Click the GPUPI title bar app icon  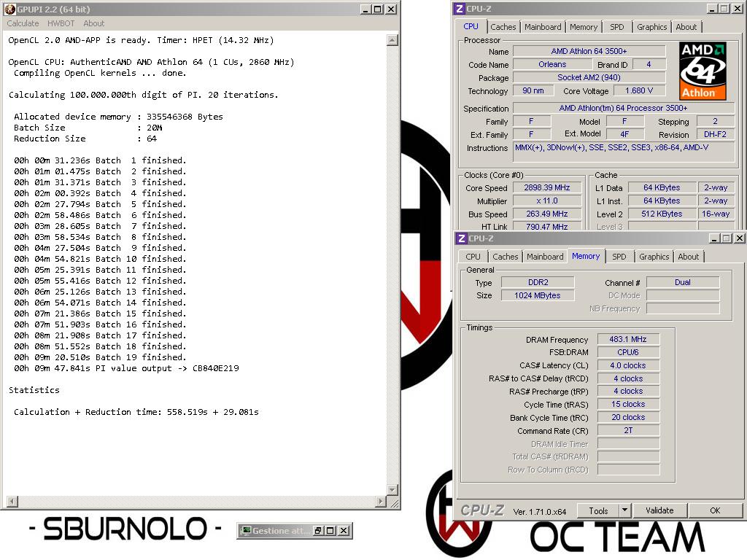[x=10, y=9]
